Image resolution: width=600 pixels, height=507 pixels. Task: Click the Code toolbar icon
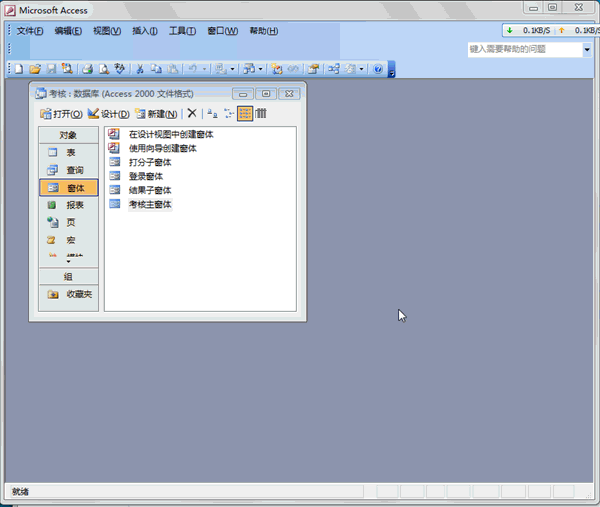(277, 69)
